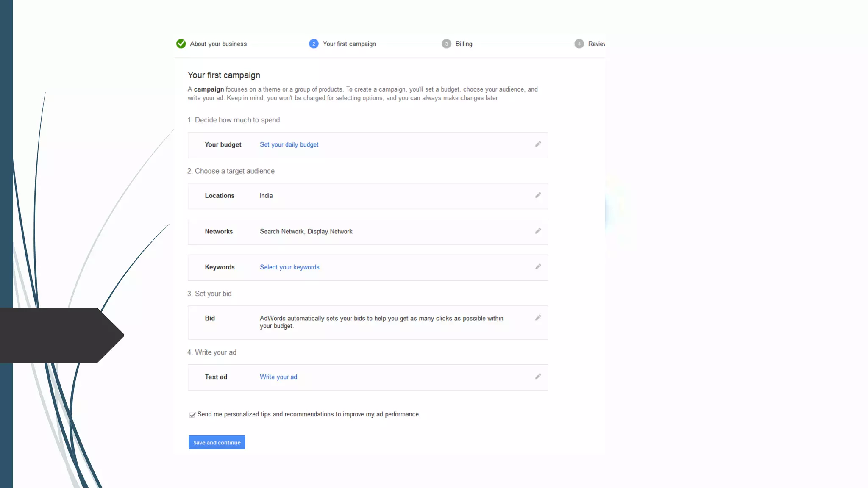Click the India location value
The image size is (868, 488).
pos(266,196)
